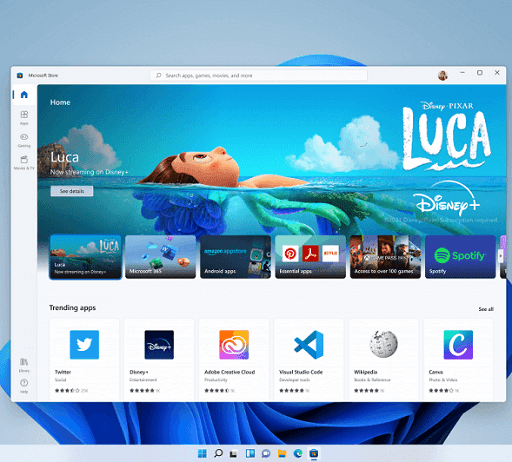The height and width of the screenshot is (462, 512).
Task: Open the Canva app icon
Action: (x=458, y=345)
